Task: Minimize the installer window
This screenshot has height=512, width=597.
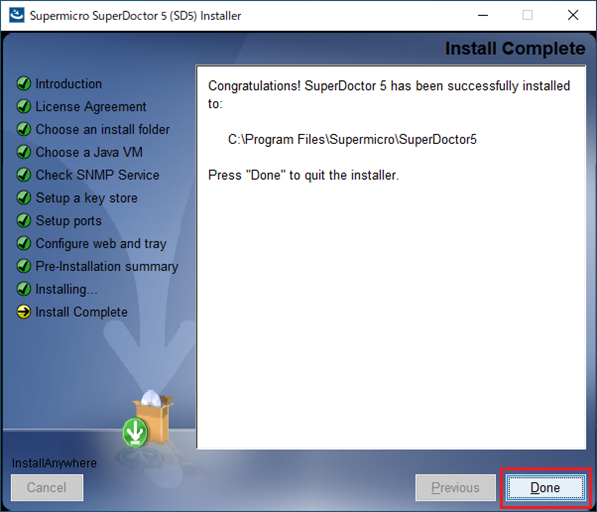Action: [483, 15]
